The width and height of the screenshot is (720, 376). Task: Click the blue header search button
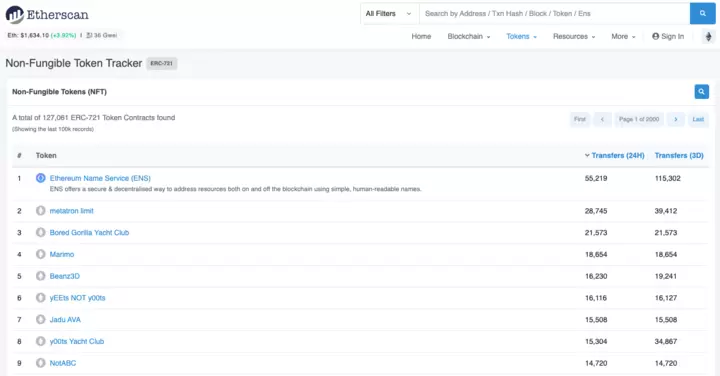tap(702, 13)
